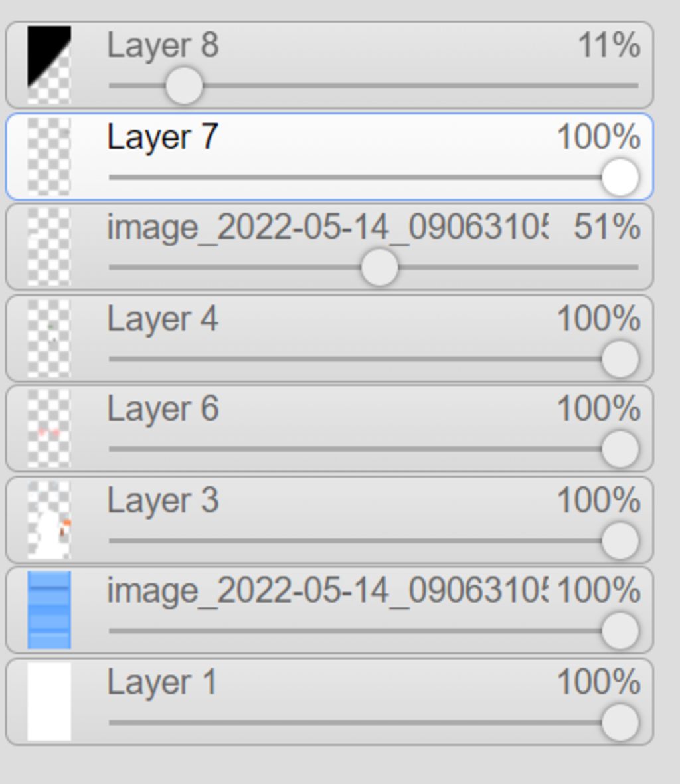Click the Layer 4 opacity slider handle
The image size is (680, 784).
[620, 359]
